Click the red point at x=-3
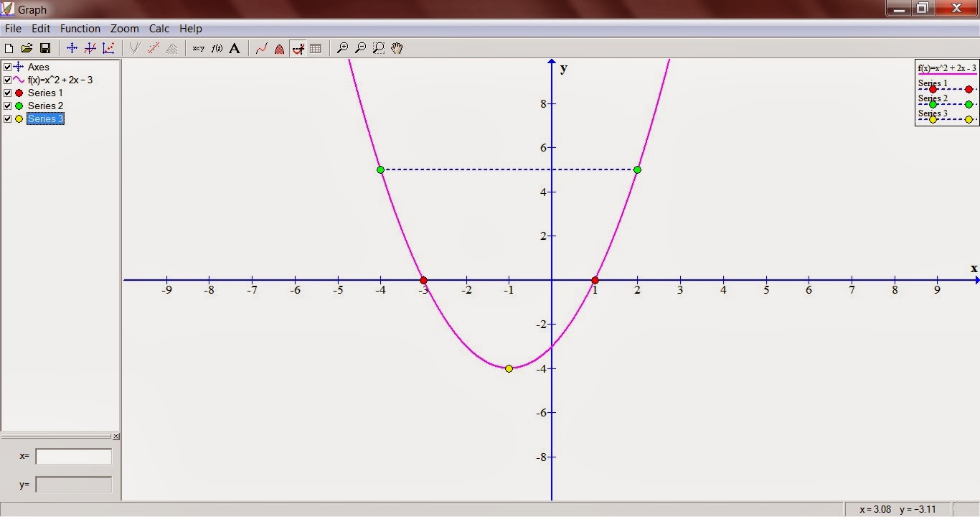Image resolution: width=980 pixels, height=517 pixels. tap(423, 280)
